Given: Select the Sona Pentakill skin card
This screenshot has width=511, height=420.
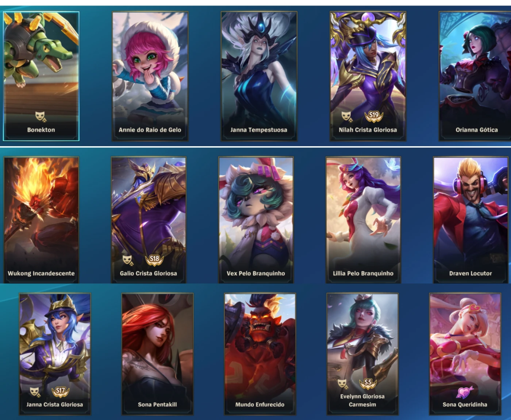Looking at the screenshot, I should pos(157,354).
